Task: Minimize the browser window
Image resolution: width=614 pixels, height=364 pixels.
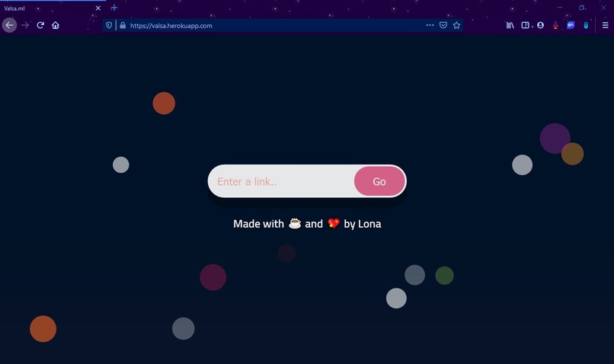Action: click(x=560, y=8)
